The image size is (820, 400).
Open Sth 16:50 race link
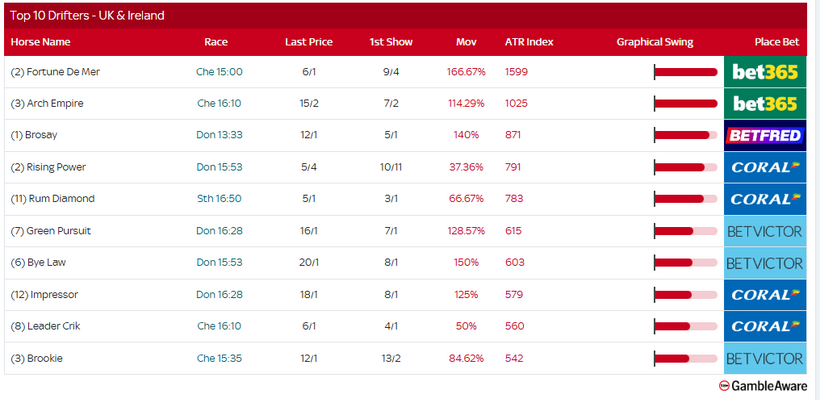coord(219,199)
